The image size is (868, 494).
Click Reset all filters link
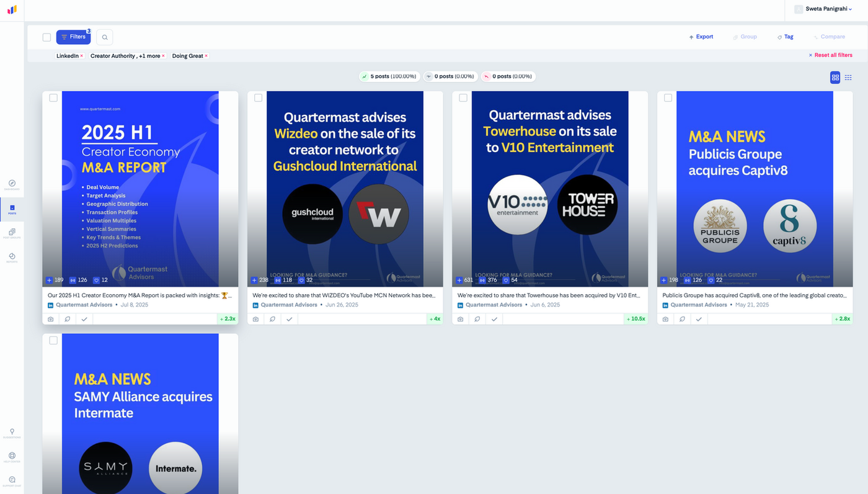pos(830,55)
